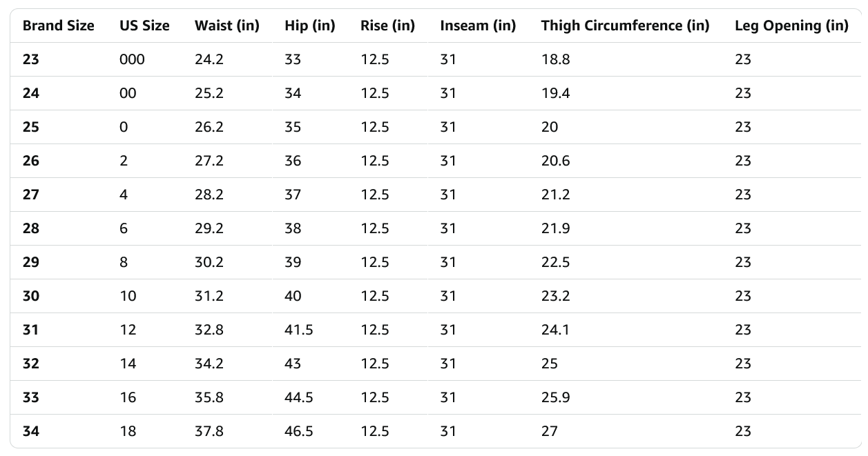Click the 28.2 waist value
This screenshot has height=456, width=868.
209,195
